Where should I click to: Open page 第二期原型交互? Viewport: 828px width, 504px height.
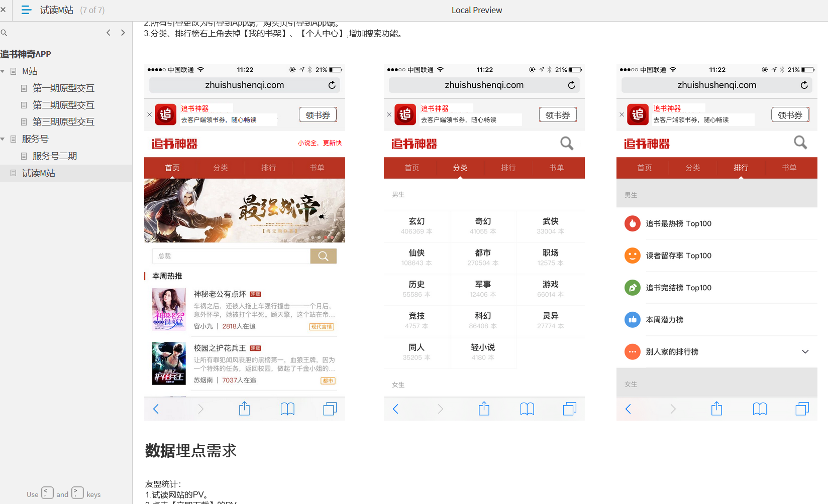click(63, 105)
